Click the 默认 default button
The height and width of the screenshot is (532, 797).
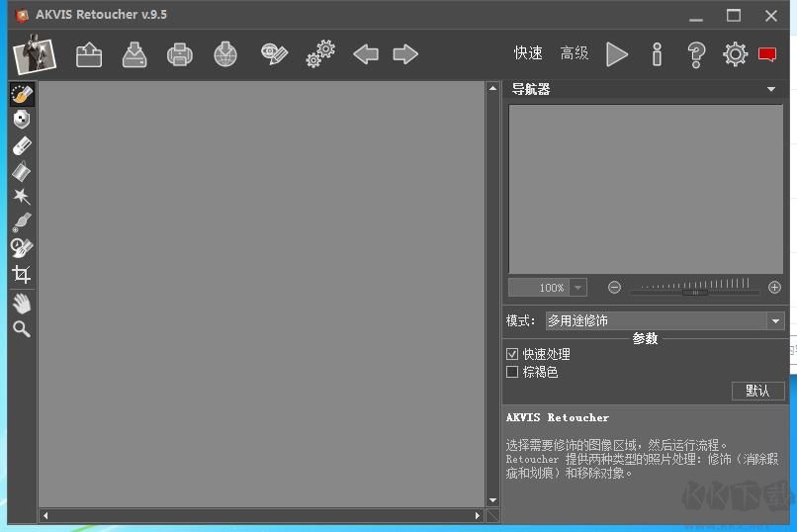pyautogui.click(x=757, y=391)
